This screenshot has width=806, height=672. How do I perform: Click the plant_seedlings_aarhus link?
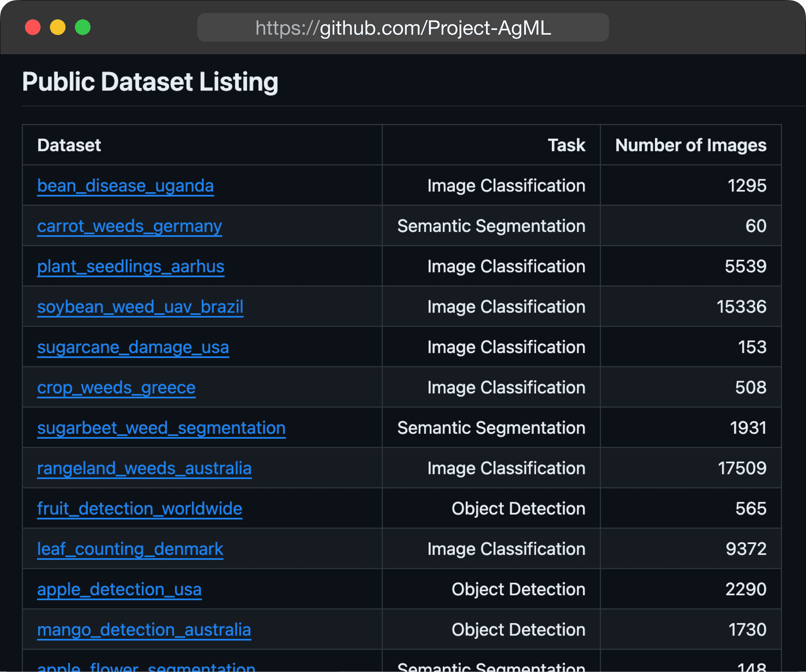point(131,267)
